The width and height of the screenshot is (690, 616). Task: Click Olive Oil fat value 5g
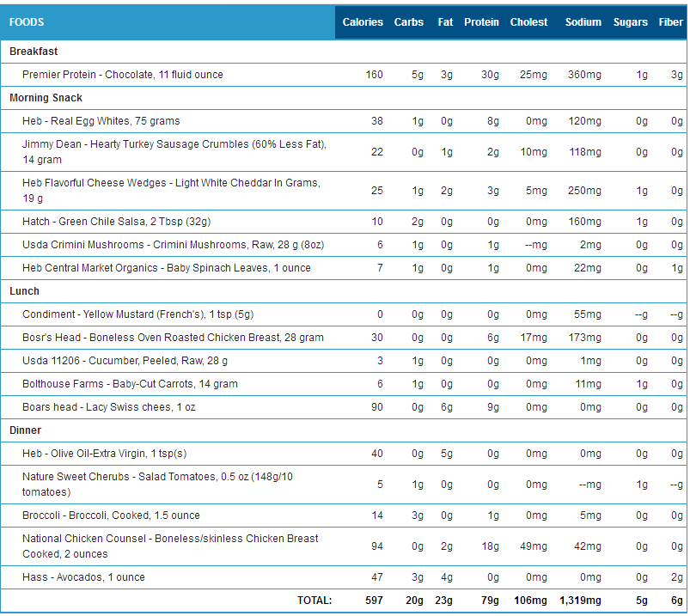click(x=447, y=454)
